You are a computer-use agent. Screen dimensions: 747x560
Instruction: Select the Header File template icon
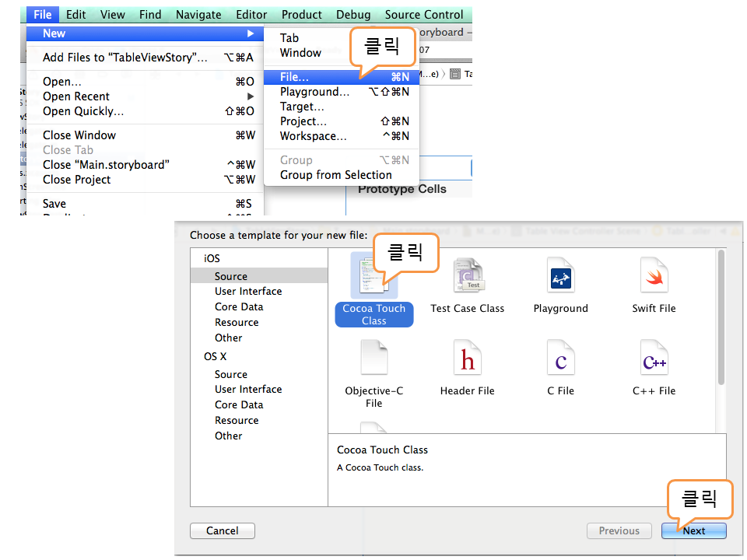coord(468,360)
